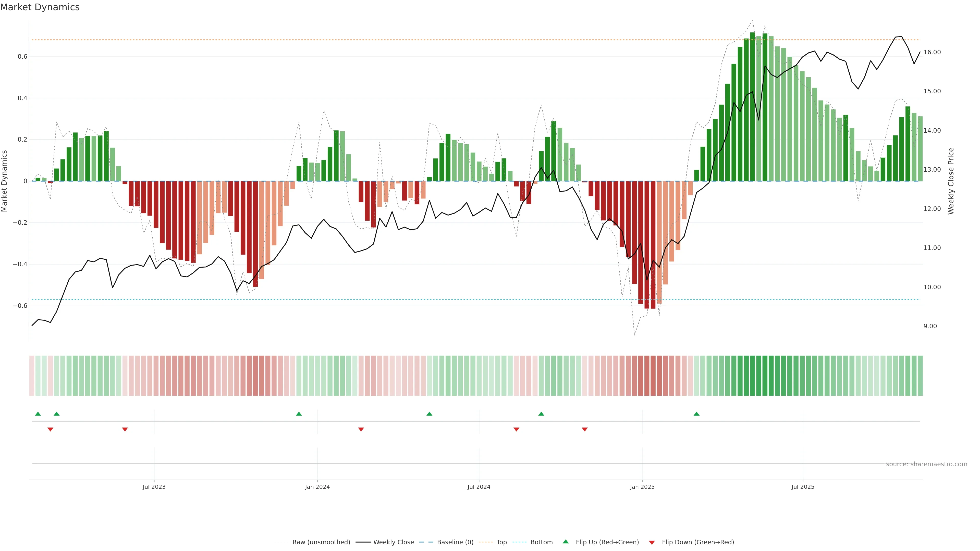Toggle the Weekly Close legend entry
The height and width of the screenshot is (551, 980).
point(393,542)
